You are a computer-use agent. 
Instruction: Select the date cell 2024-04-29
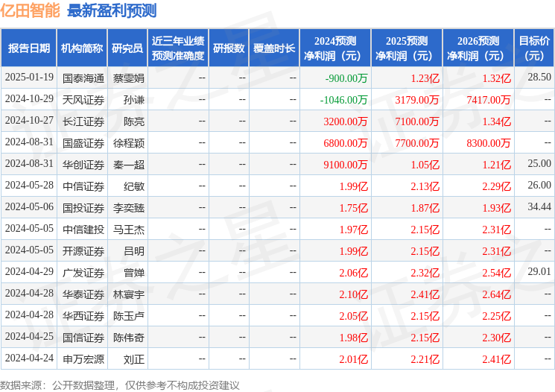pos(29,271)
